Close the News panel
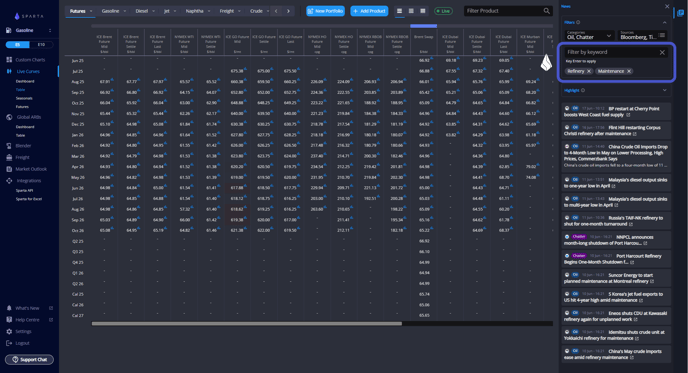688x373 pixels. (667, 7)
